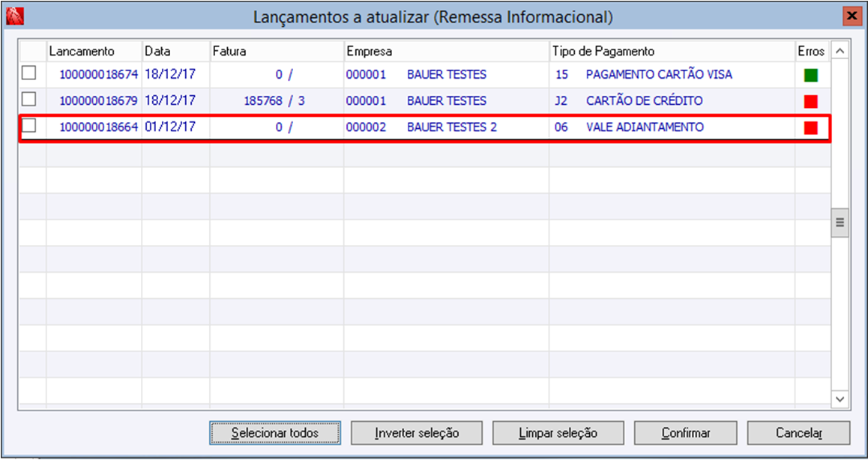Cancel the dialog with the Cancelar button
The image size is (868, 460).
[799, 433]
